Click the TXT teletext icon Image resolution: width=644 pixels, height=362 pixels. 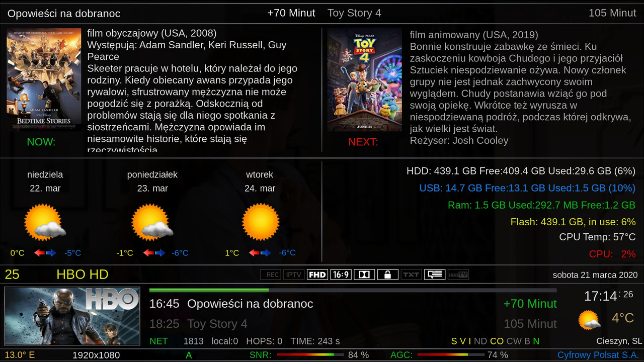(411, 275)
